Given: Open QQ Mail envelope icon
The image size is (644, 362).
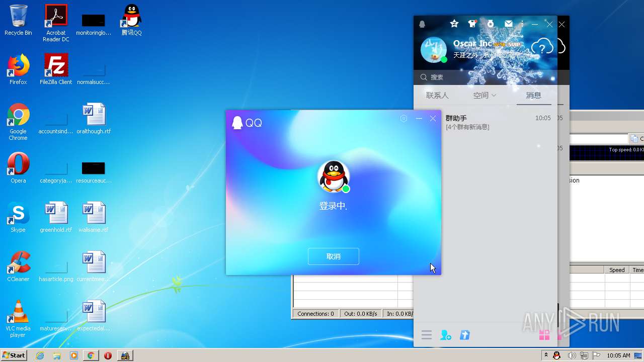Looking at the screenshot, I should pos(509,24).
